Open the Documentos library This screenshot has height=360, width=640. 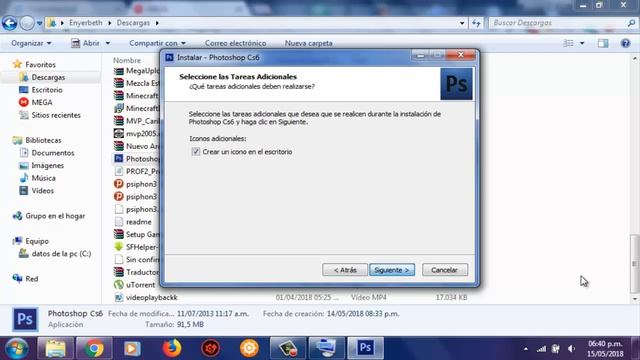(53, 153)
